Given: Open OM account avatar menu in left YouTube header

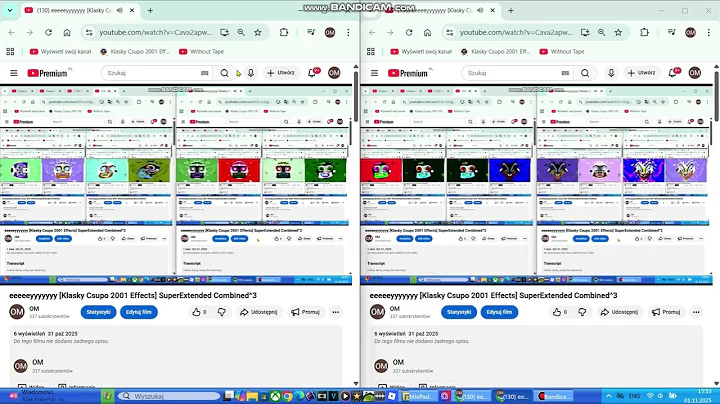Looking at the screenshot, I should tap(334, 73).
